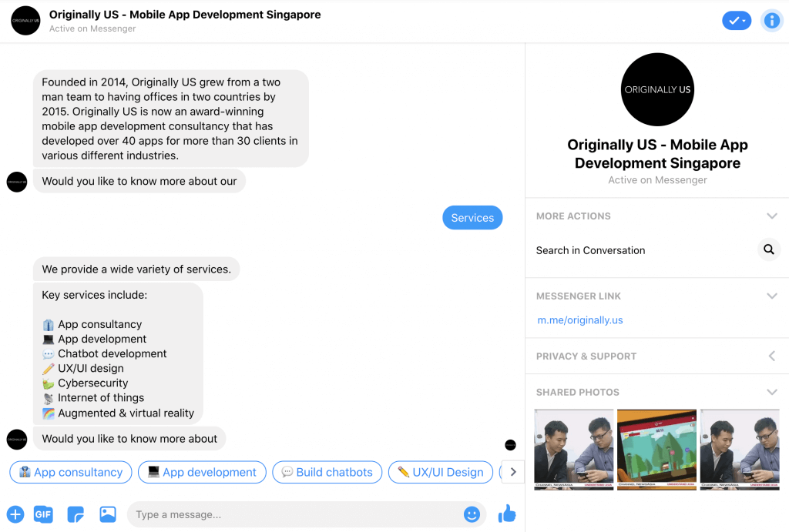Click the 'Founded in 2014' message bubble
Screen dimensions: 789x532
(171, 119)
